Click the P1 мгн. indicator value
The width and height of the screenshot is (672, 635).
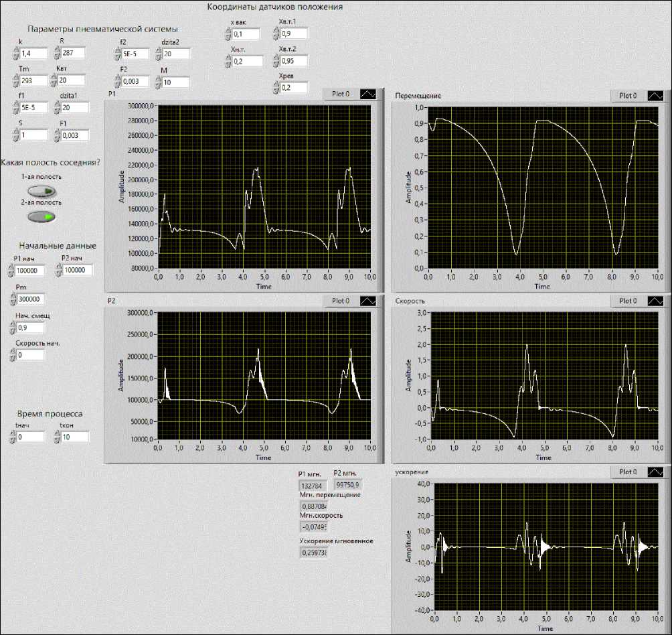313,486
